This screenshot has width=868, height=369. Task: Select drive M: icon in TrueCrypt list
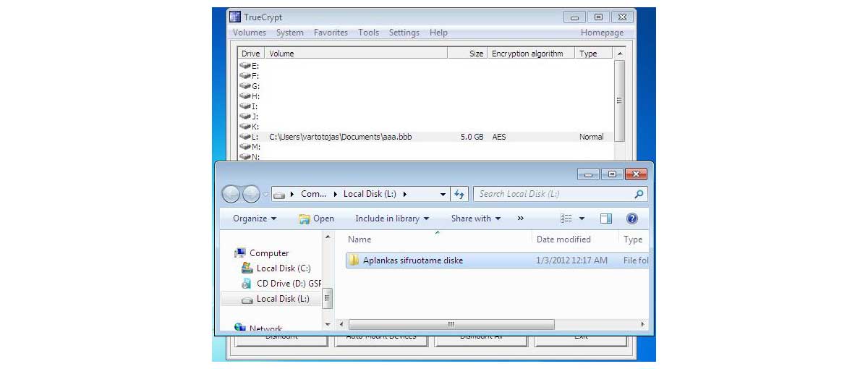245,146
